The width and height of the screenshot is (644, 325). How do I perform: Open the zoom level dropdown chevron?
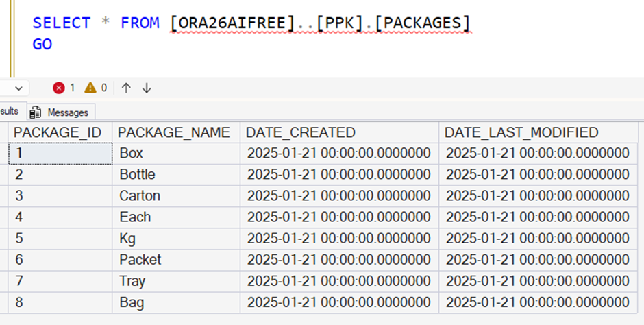click(x=18, y=88)
